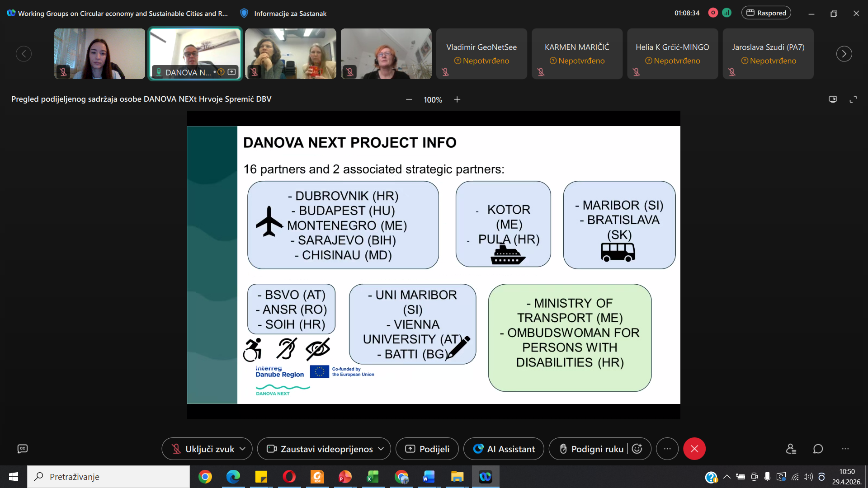Leave meeting with red X button

point(694,449)
